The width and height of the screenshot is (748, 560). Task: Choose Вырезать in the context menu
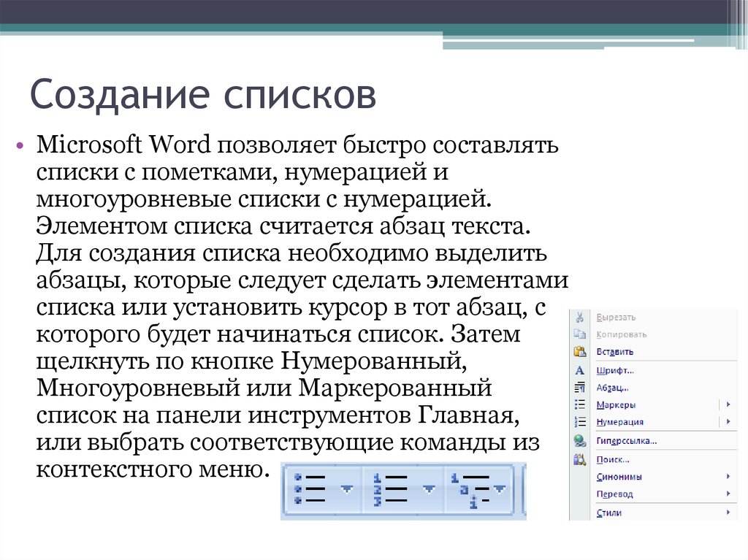pos(616,317)
